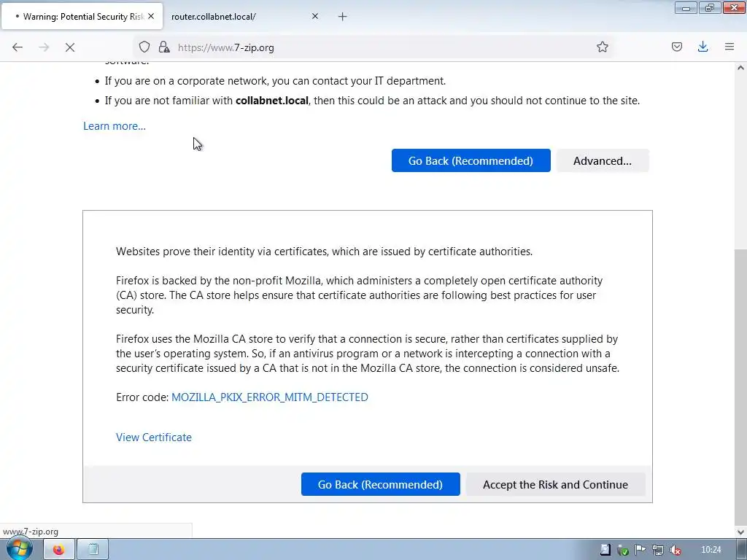
Task: Click the padlock warning site info icon
Action: pos(164,47)
